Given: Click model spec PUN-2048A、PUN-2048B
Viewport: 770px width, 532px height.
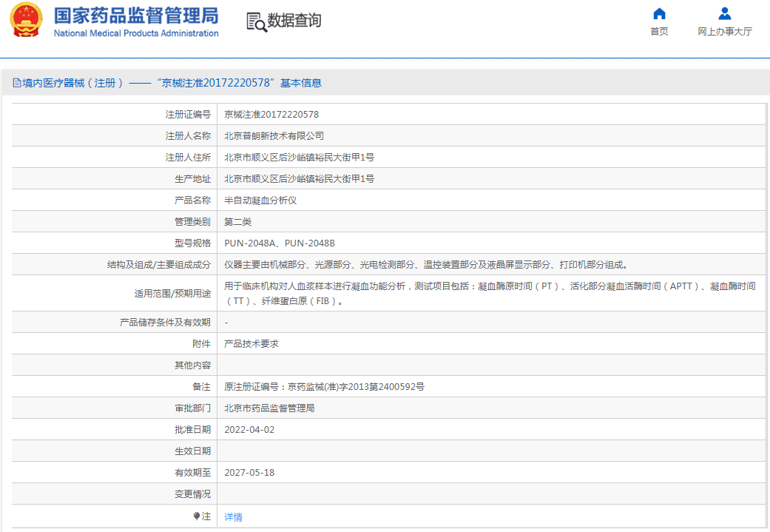Looking at the screenshot, I should (280, 243).
